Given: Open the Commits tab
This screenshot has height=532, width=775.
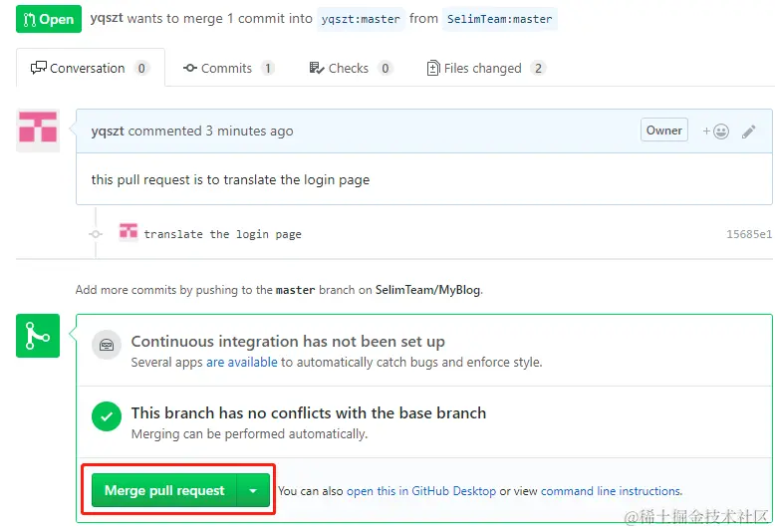Looking at the screenshot, I should click(228, 68).
